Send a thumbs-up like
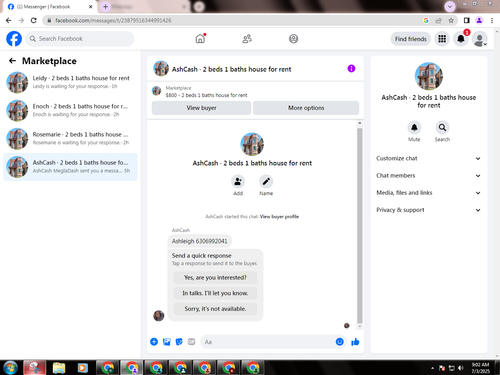This screenshot has width=500, height=375. pos(355,342)
